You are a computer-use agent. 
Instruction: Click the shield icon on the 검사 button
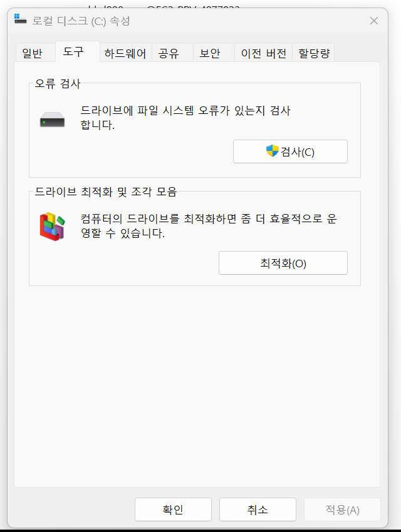(272, 151)
